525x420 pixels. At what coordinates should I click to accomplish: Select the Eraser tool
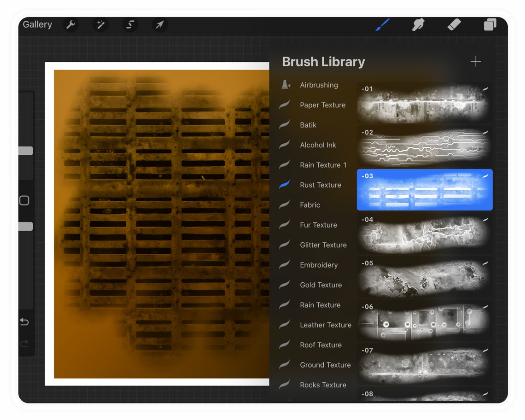click(x=454, y=25)
